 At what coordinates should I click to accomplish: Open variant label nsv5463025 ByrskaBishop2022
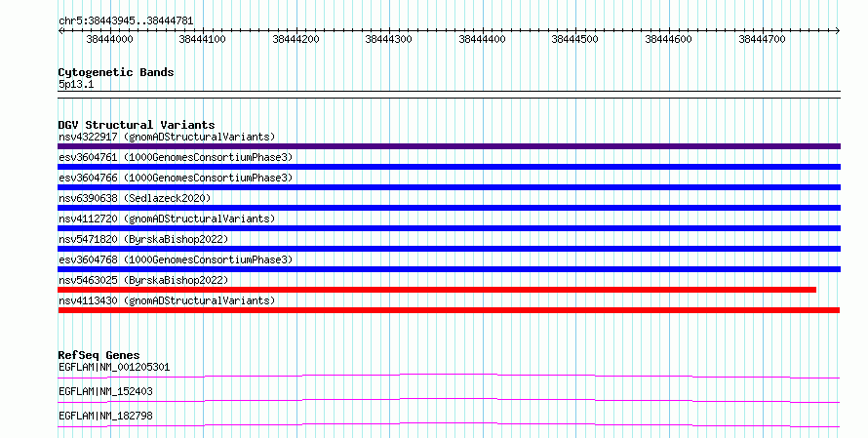coord(143,280)
